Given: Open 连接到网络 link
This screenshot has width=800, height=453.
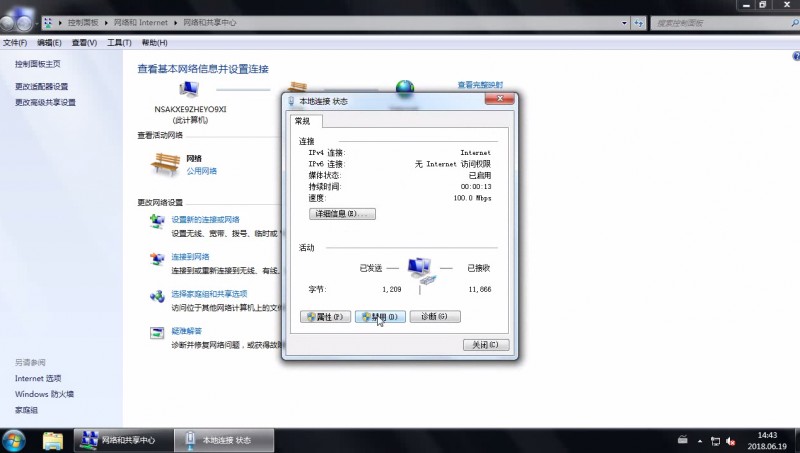Looking at the screenshot, I should [190, 257].
